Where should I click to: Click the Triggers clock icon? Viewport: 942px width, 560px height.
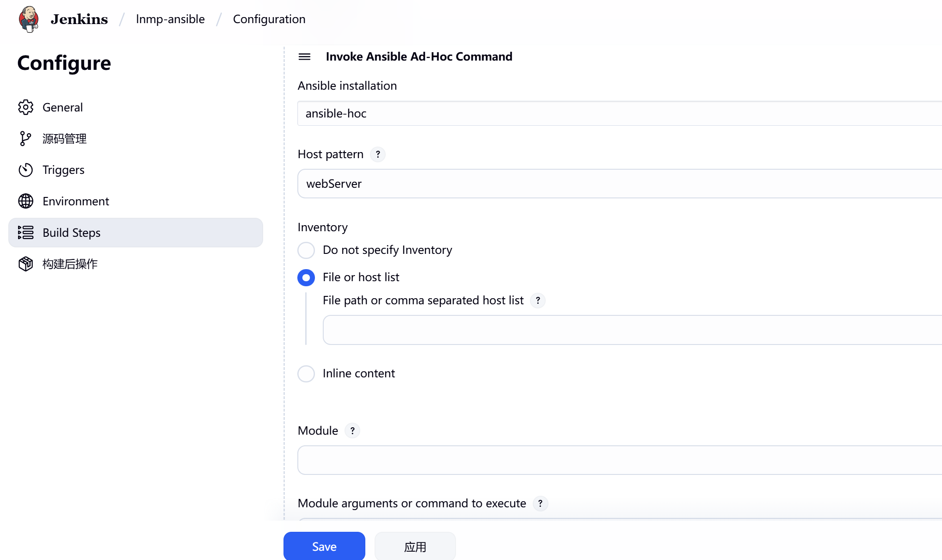point(25,170)
